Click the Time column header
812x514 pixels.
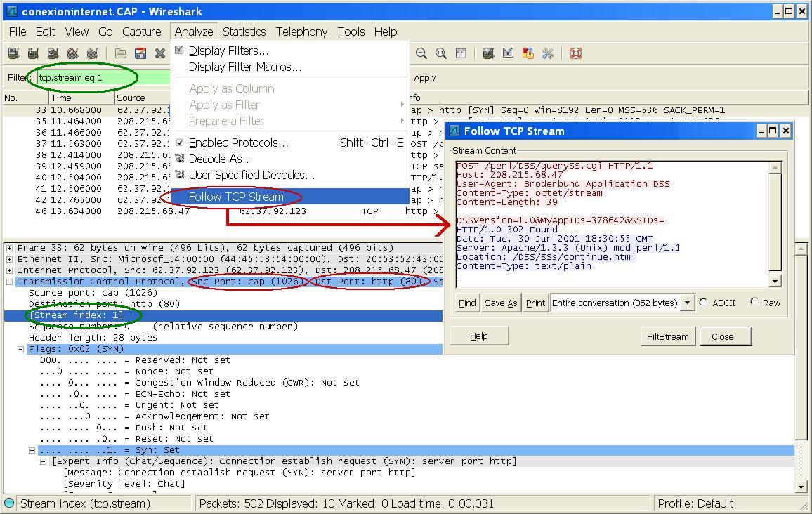pyautogui.click(x=81, y=98)
